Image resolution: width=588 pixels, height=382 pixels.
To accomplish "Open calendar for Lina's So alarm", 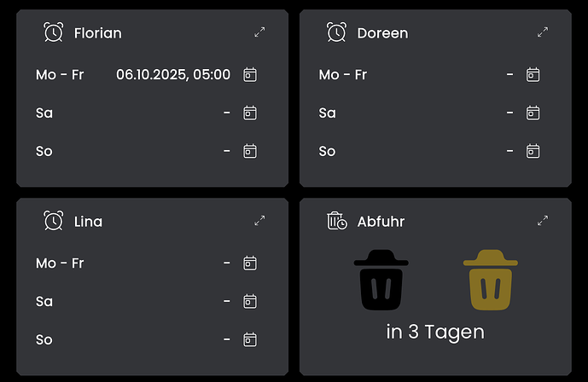I will (250, 339).
